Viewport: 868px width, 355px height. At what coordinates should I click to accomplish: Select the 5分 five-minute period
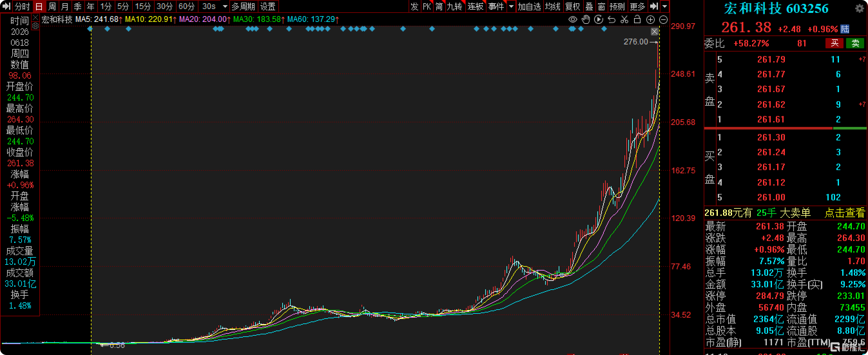pyautogui.click(x=123, y=6)
